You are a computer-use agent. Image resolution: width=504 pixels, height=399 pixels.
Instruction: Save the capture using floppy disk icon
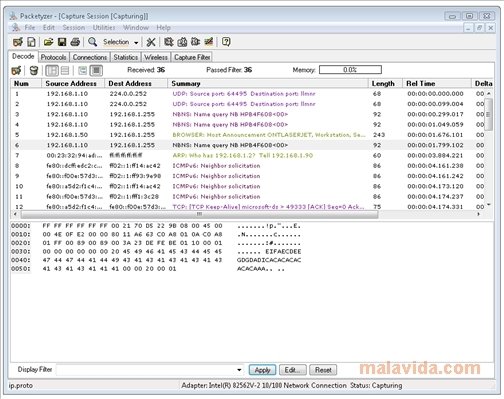62,42
